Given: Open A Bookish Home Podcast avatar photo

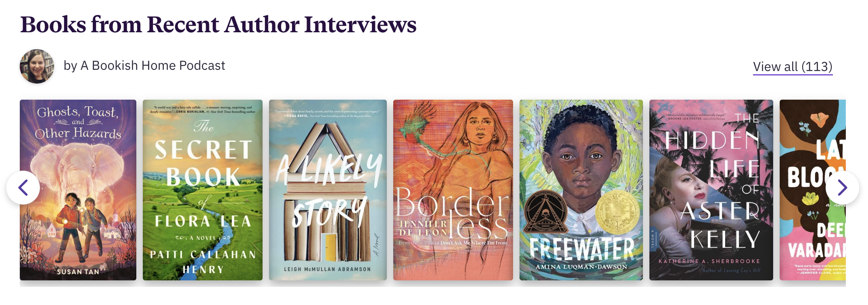Looking at the screenshot, I should coord(37,67).
